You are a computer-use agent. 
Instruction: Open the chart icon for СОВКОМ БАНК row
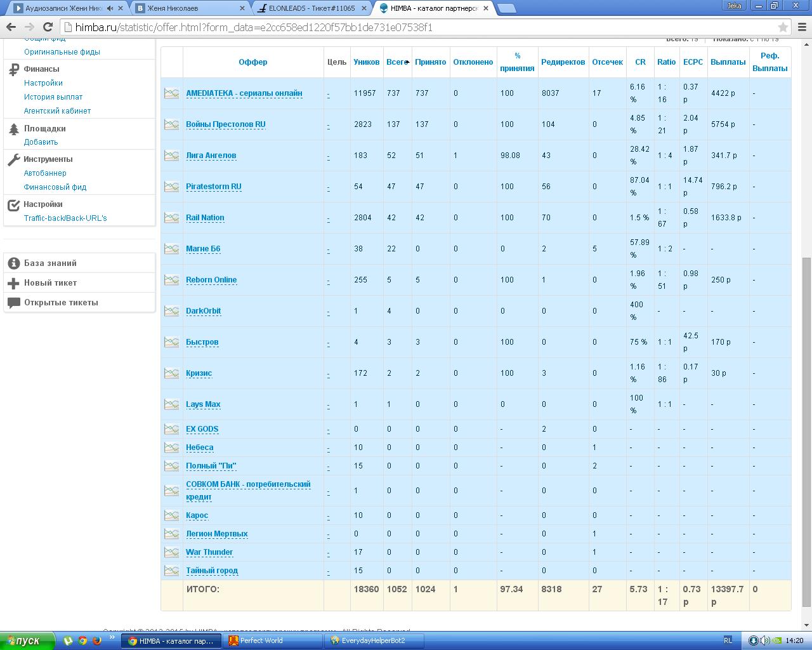tap(171, 491)
